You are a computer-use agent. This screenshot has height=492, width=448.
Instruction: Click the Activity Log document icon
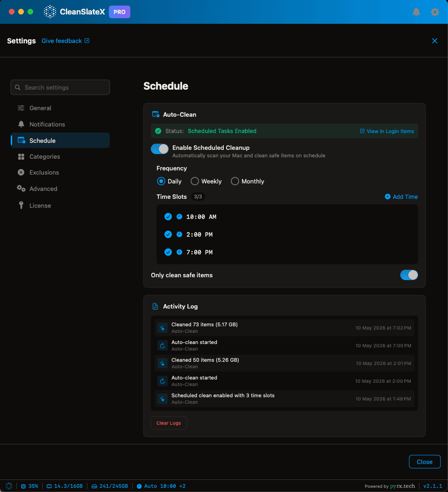[x=155, y=306]
